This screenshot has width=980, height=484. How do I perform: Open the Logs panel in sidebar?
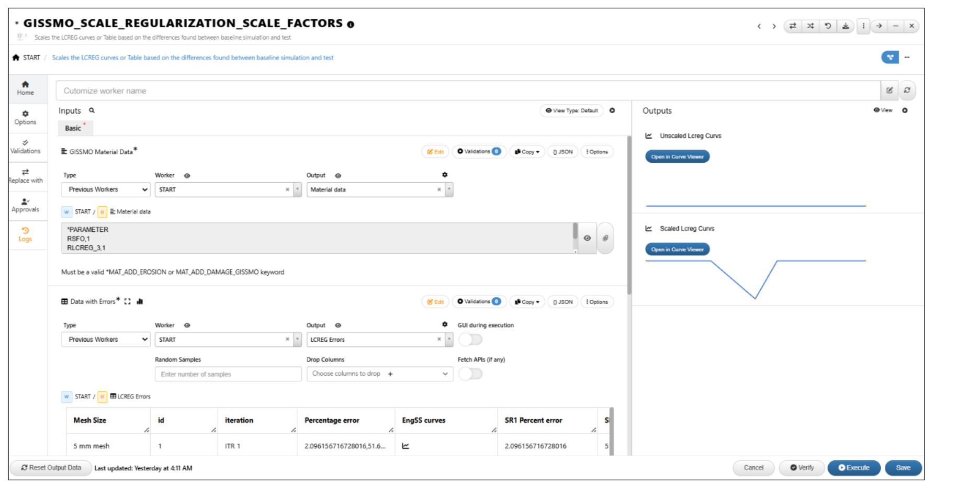25,234
